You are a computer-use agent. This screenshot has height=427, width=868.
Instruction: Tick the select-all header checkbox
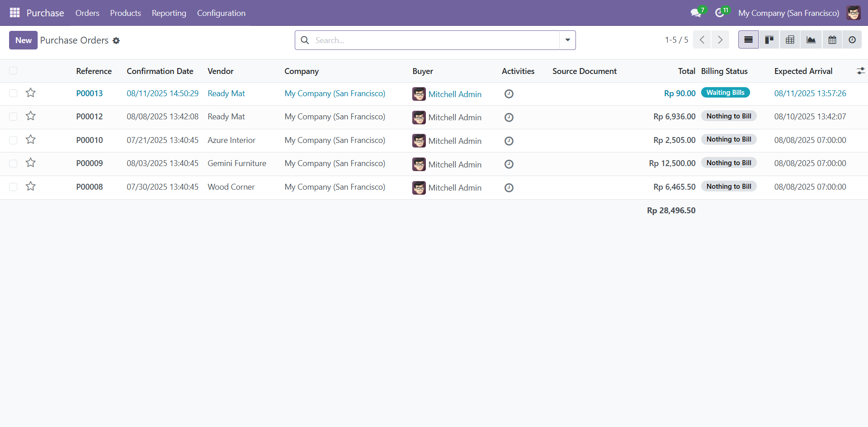point(13,71)
